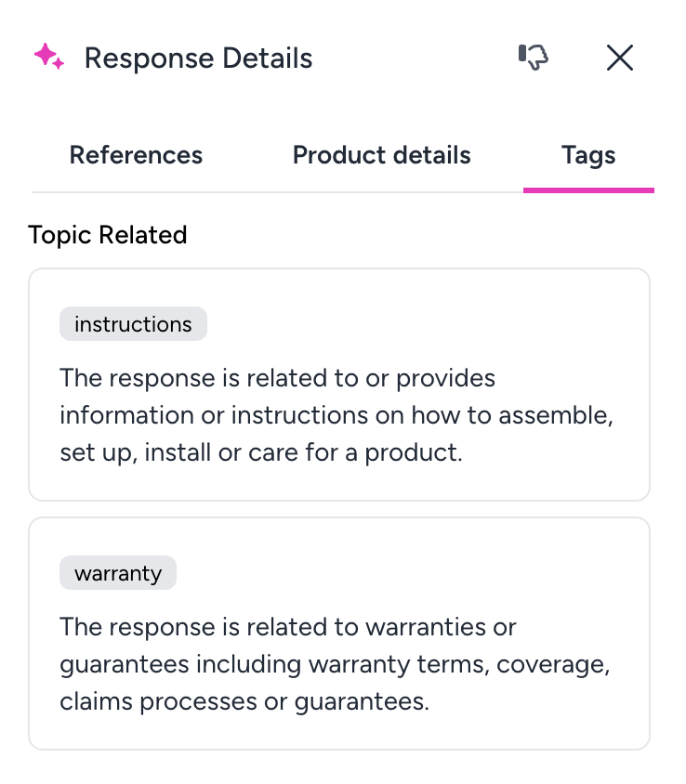Click the text "claims processes or guarantees."
This screenshot has height=784, width=686.
point(244,701)
